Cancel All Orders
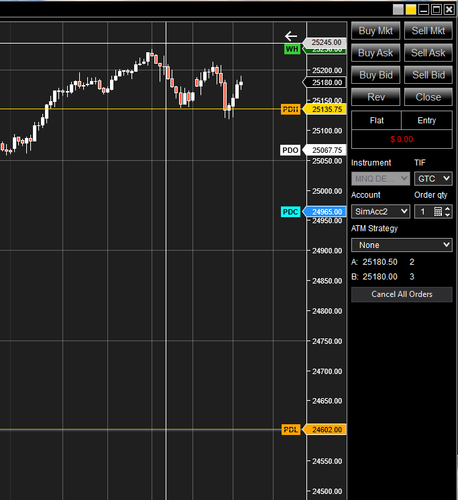458x500 pixels. pos(402,294)
